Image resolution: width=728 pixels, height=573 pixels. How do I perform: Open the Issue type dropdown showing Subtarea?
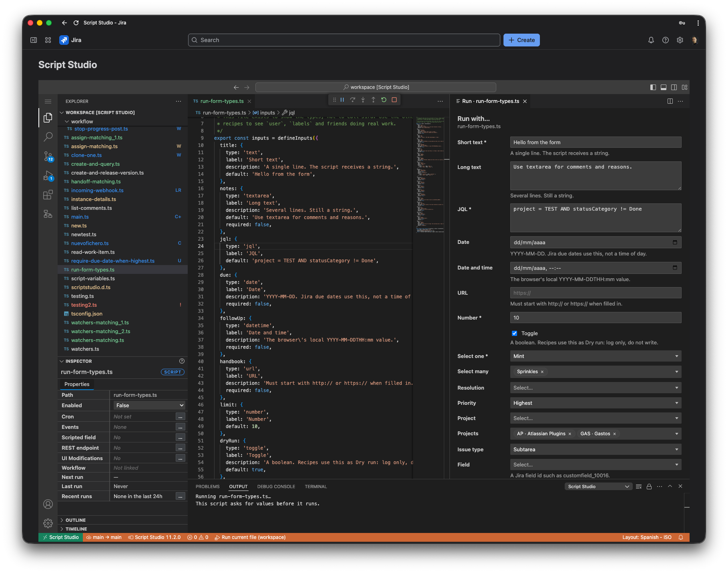pyautogui.click(x=596, y=450)
